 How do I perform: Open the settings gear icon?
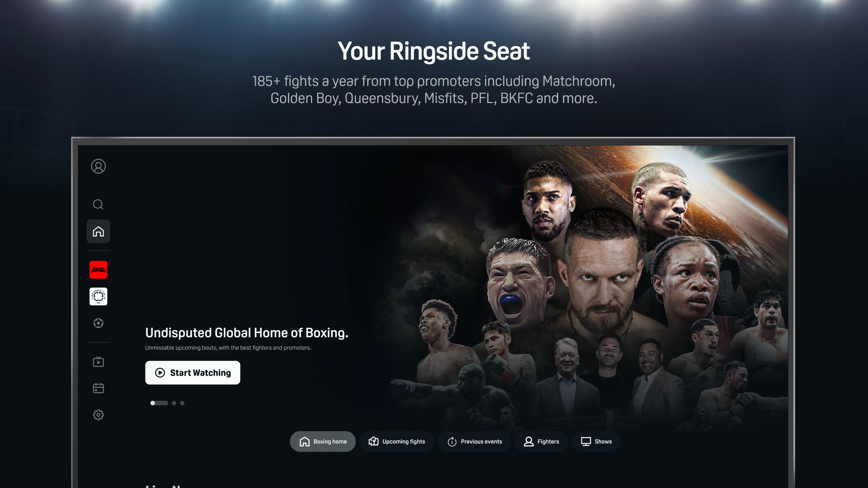click(98, 415)
